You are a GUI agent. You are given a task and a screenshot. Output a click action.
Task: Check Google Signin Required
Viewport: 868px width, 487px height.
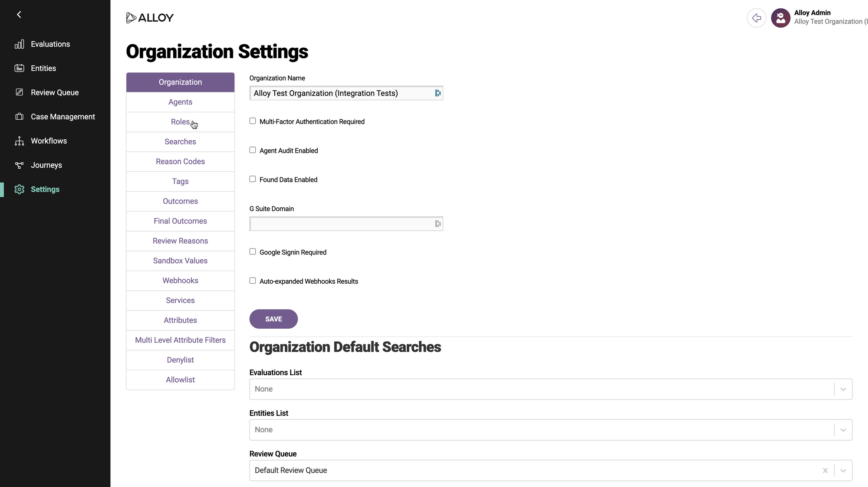click(x=253, y=252)
